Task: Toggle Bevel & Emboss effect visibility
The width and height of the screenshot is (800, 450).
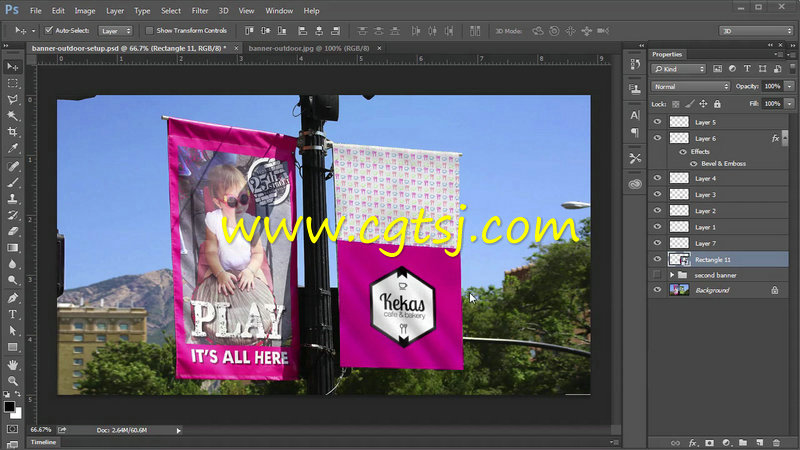Action: tap(693, 164)
